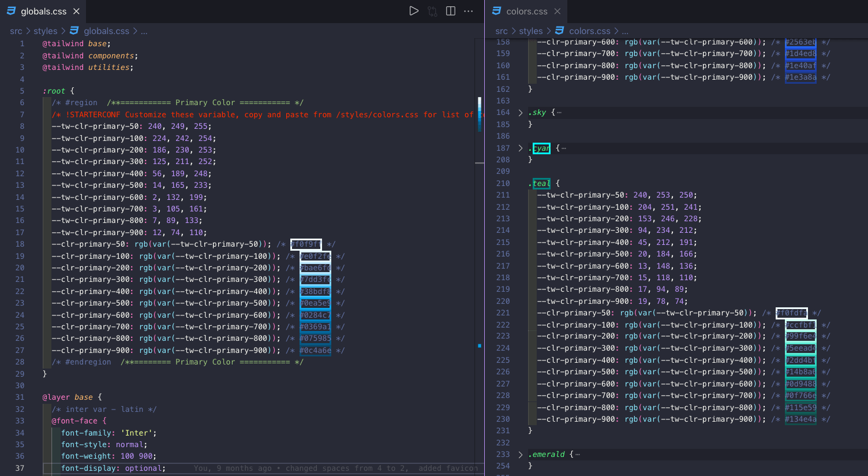Click the Run play icon in editor toolbar

click(x=414, y=11)
